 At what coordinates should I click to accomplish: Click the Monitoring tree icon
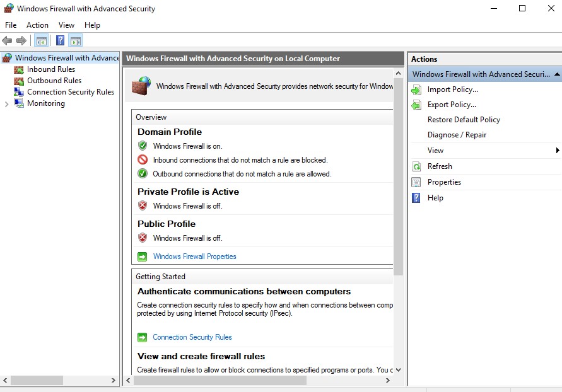pos(19,103)
